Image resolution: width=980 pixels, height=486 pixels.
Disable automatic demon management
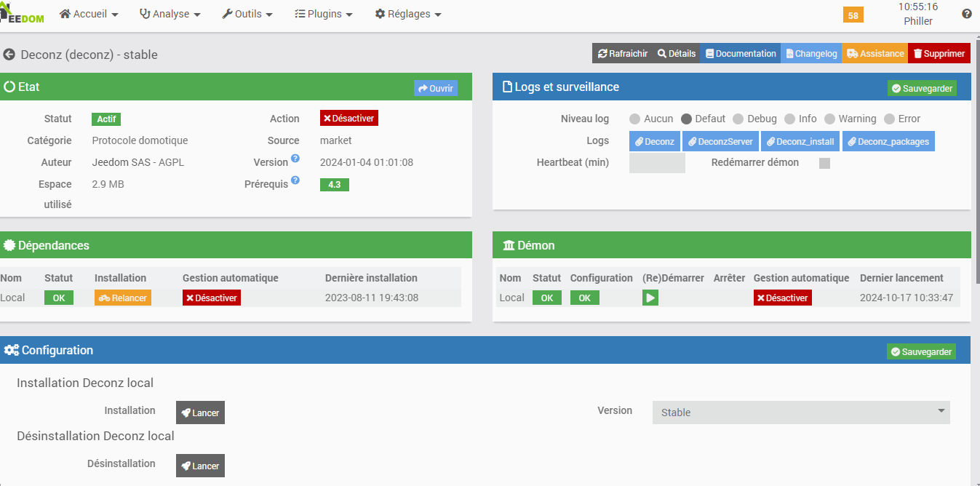[782, 298]
